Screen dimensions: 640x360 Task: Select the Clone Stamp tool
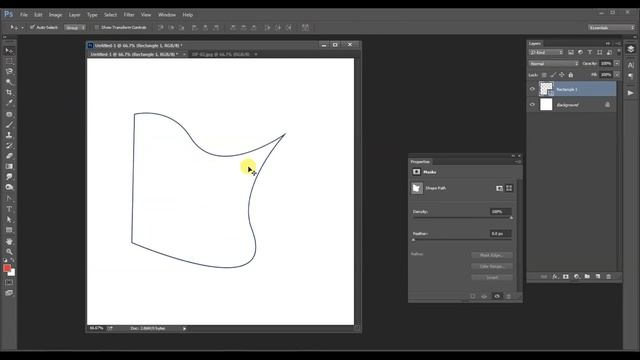click(9, 135)
